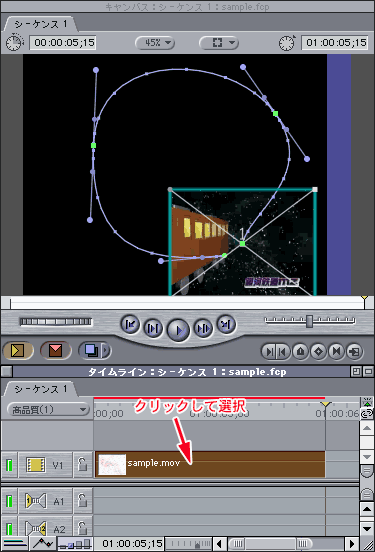Select the シーケンス 1 tab in Canvas

[x=40, y=24]
